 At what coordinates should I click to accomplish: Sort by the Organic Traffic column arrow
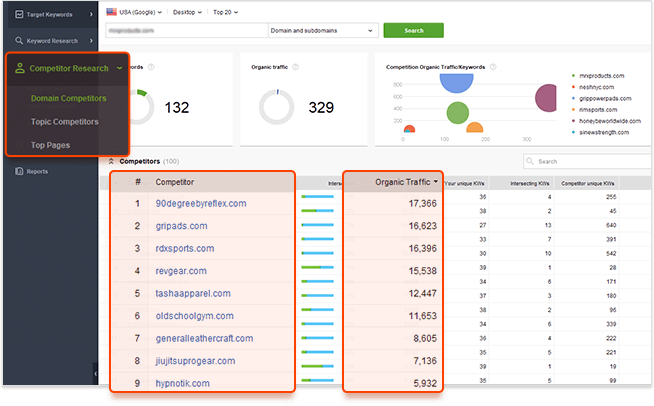(x=436, y=182)
